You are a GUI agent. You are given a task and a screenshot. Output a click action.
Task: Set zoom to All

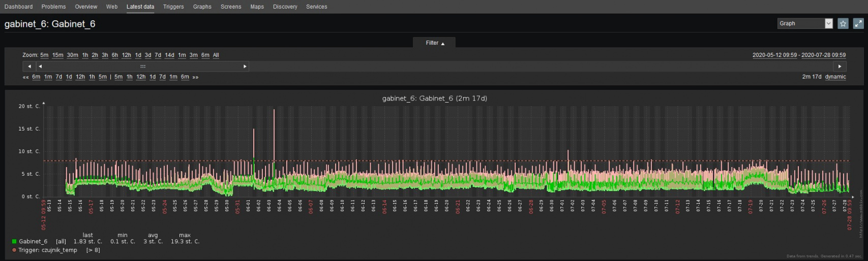tap(216, 55)
